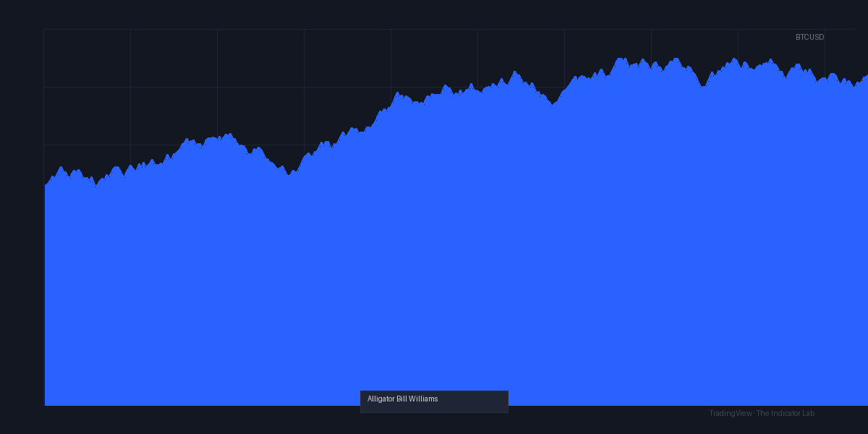
Task: Click the chart's left vertical axis line
Action: pyautogui.click(x=43, y=217)
